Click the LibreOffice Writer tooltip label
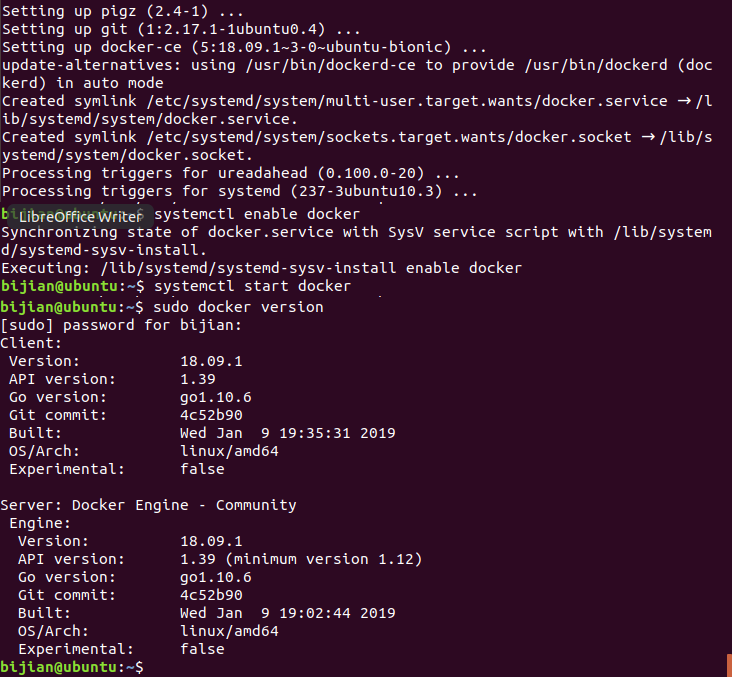732x677 pixels. [x=81, y=216]
